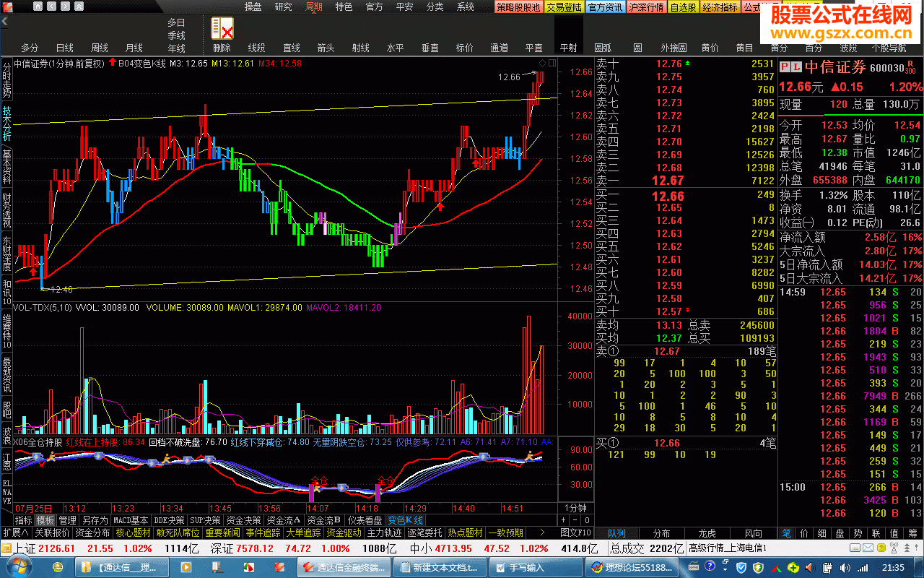Open the 系统 menu
Image resolution: width=924 pixels, height=578 pixels.
click(x=466, y=7)
